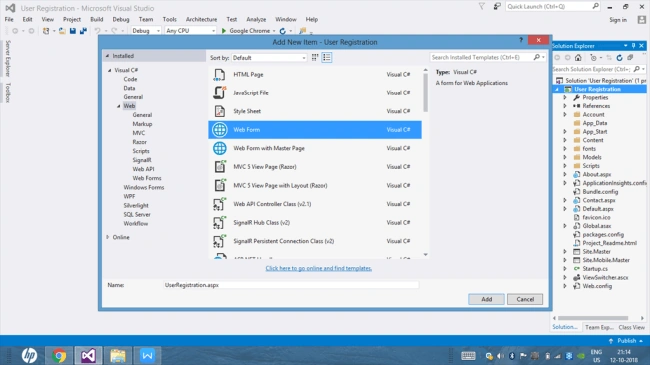Open Google Chrome from taskbar
This screenshot has height=365, width=650.
[x=59, y=355]
